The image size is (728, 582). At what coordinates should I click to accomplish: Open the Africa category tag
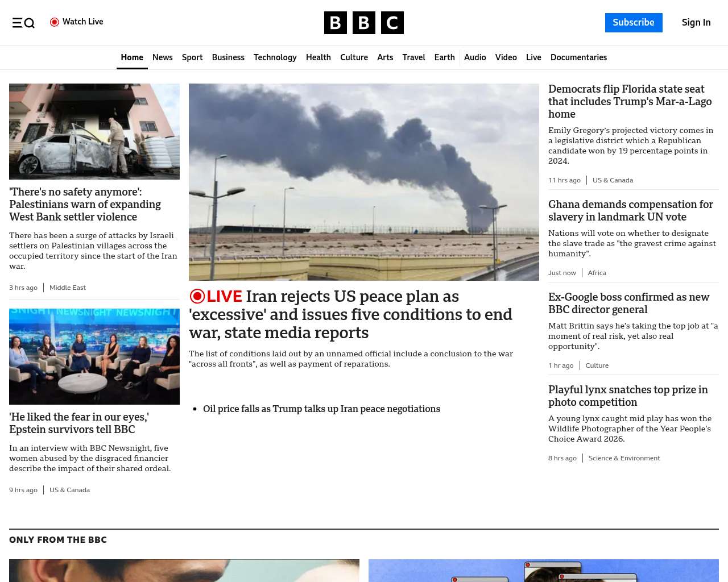click(x=597, y=273)
